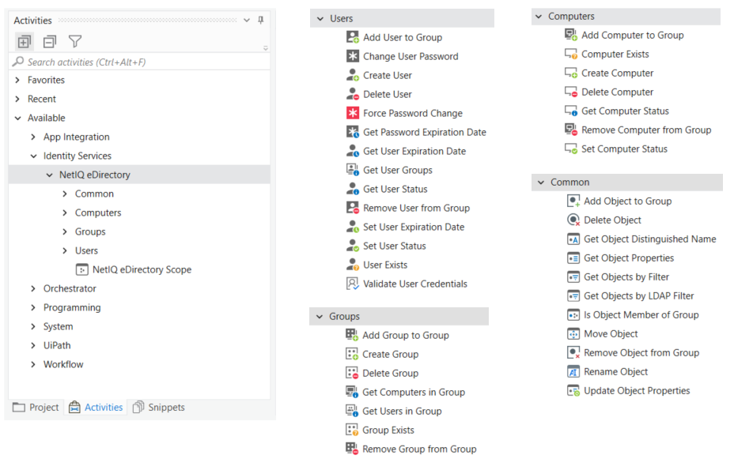The image size is (734, 474).
Task: Open the Activities panel dropdown arrow
Action: click(x=247, y=20)
